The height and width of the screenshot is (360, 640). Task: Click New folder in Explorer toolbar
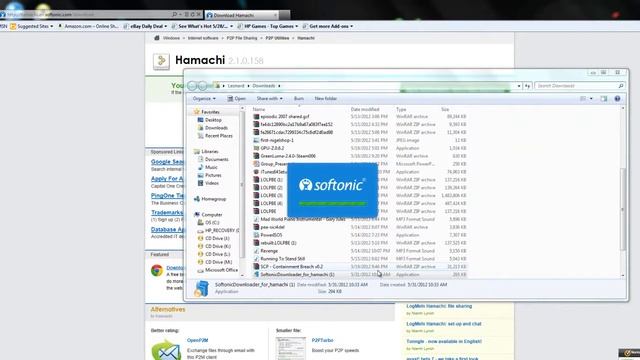tap(326, 98)
